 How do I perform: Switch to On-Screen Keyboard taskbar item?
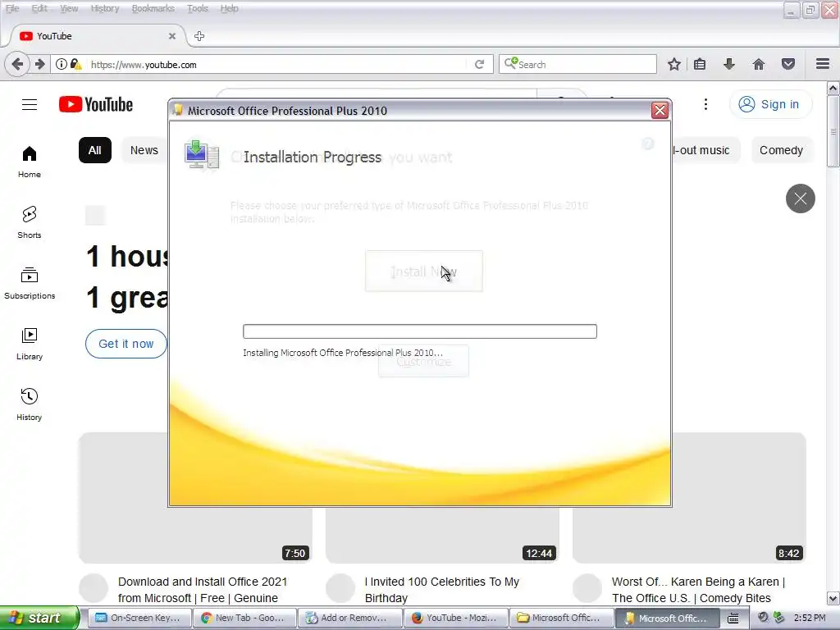(138, 618)
